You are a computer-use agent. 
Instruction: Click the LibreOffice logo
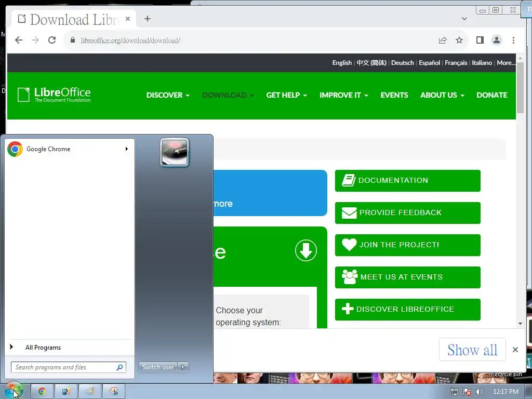coord(54,95)
